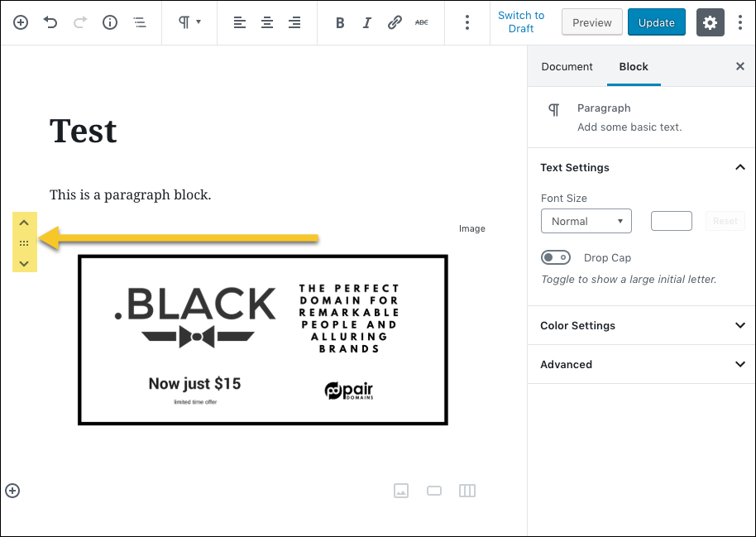Insert an Image block shortcut icon
Screen dimensions: 756x537
click(401, 491)
